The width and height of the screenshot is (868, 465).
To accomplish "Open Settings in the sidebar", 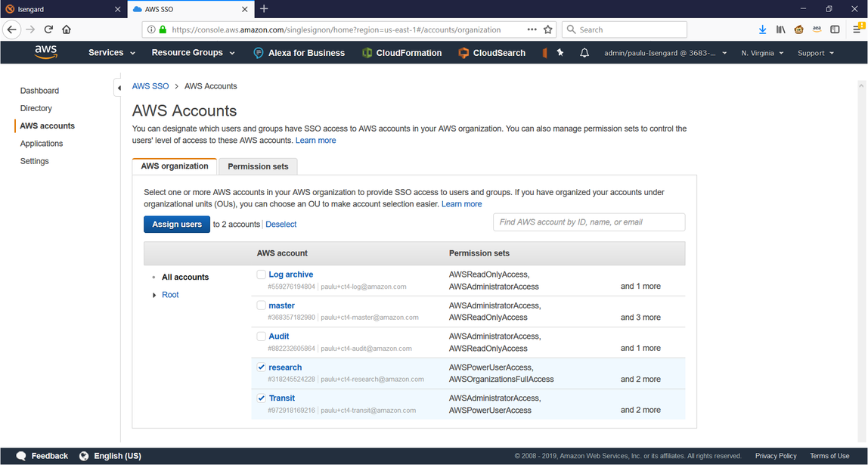I will [x=34, y=162].
